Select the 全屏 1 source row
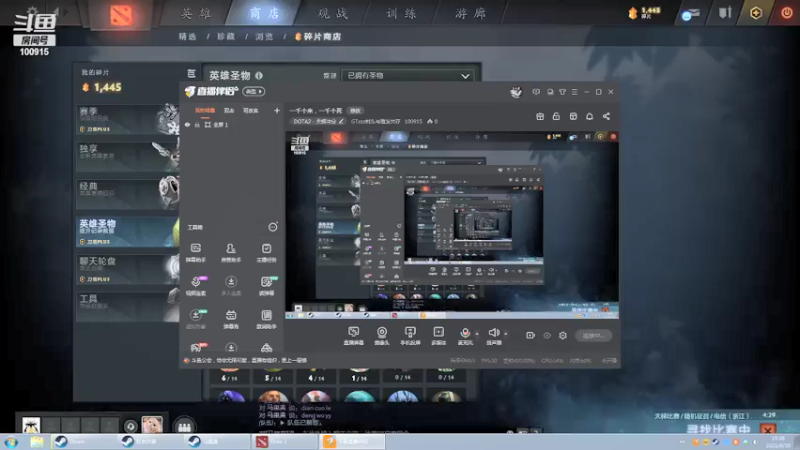800x450 pixels. (232, 125)
